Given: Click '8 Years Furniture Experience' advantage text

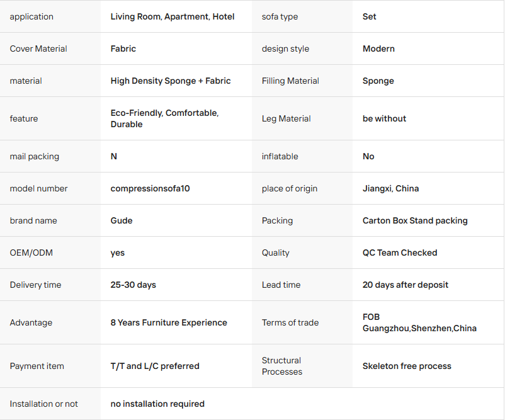Looking at the screenshot, I should pos(169,322).
